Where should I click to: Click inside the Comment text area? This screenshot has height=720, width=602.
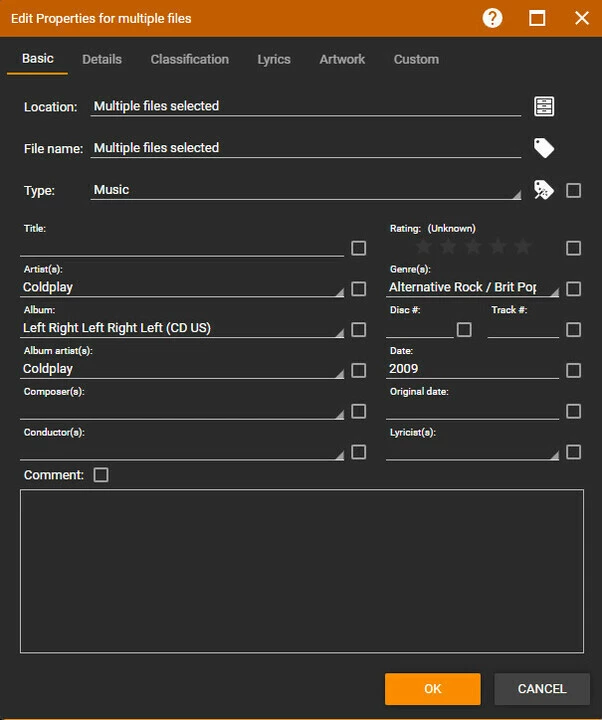(x=301, y=570)
